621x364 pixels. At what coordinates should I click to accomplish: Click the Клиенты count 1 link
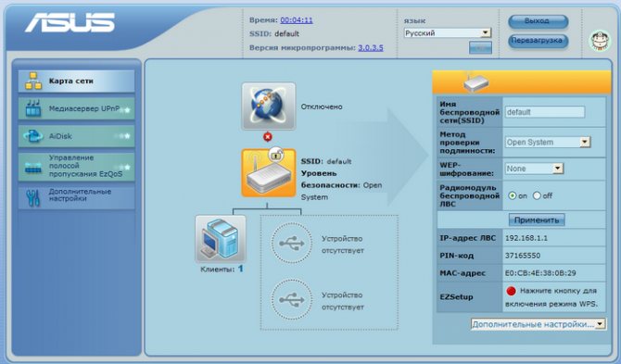[241, 269]
